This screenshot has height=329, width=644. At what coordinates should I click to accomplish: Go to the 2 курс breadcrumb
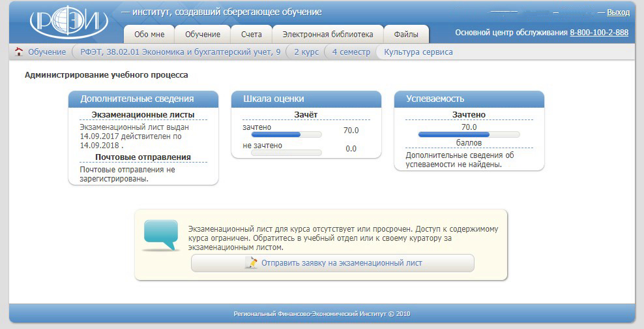click(x=306, y=52)
